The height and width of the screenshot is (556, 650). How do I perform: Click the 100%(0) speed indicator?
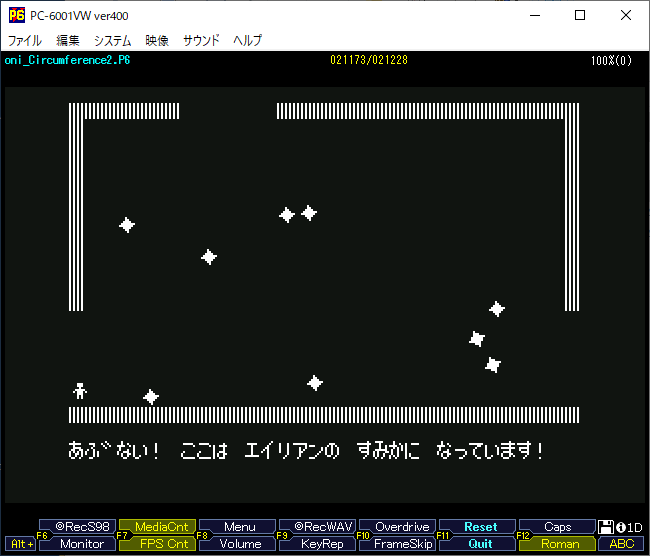[611, 61]
